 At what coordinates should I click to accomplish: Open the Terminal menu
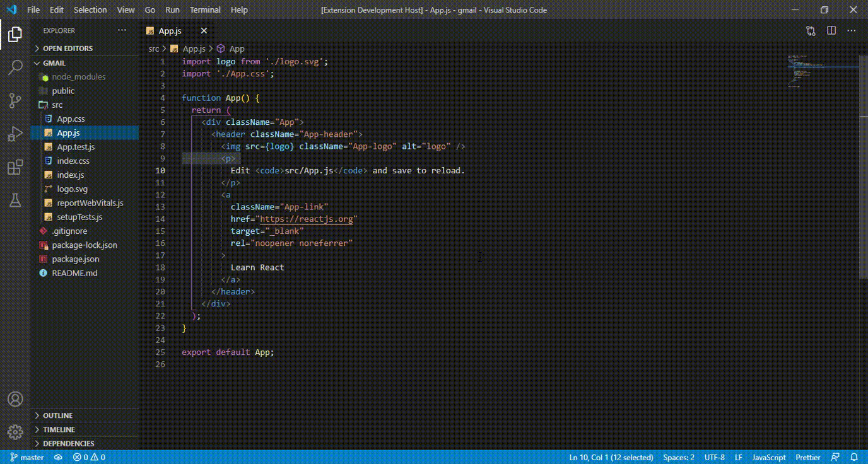[205, 9]
